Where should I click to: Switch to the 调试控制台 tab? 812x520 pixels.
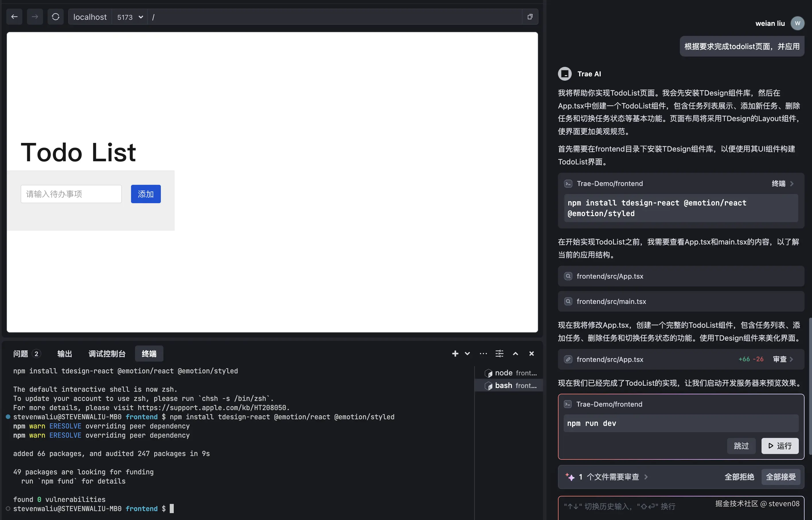(x=107, y=354)
